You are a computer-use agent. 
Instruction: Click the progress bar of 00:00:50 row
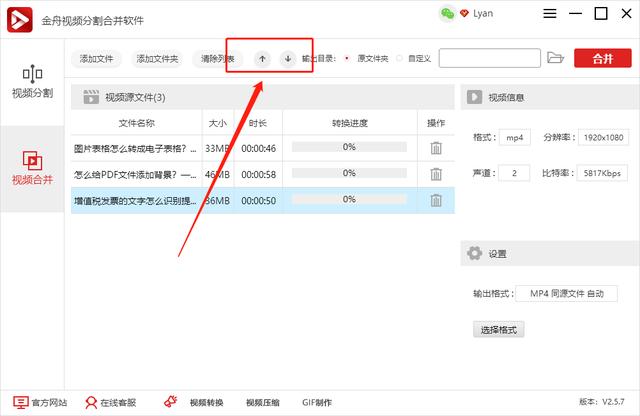pyautogui.click(x=349, y=199)
